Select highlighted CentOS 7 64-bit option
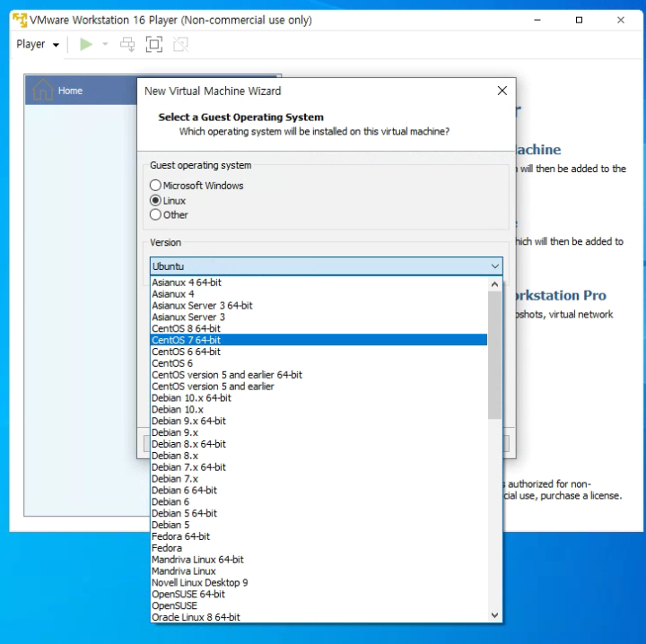The height and width of the screenshot is (644, 646). point(319,340)
